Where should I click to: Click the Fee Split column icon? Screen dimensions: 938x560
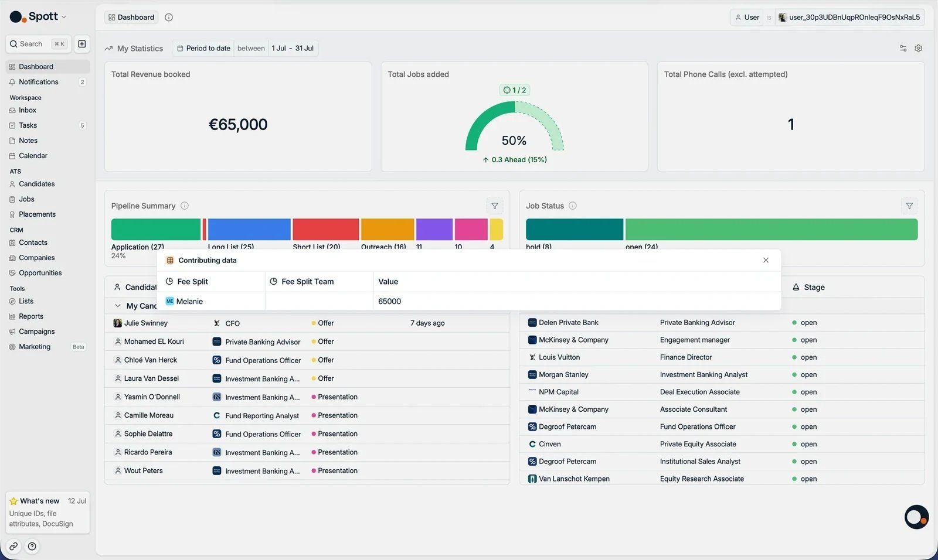click(169, 282)
